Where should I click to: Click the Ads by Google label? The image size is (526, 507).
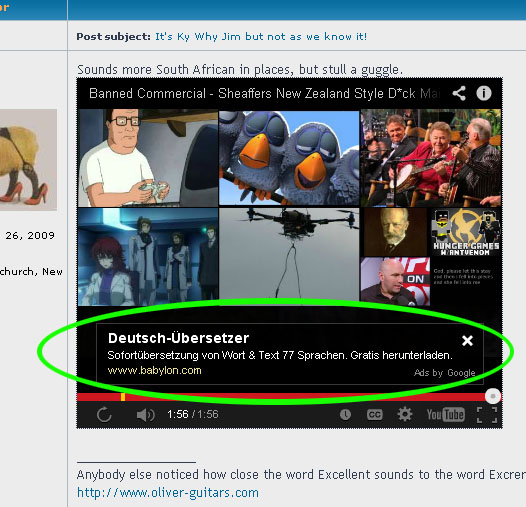[x=444, y=373]
